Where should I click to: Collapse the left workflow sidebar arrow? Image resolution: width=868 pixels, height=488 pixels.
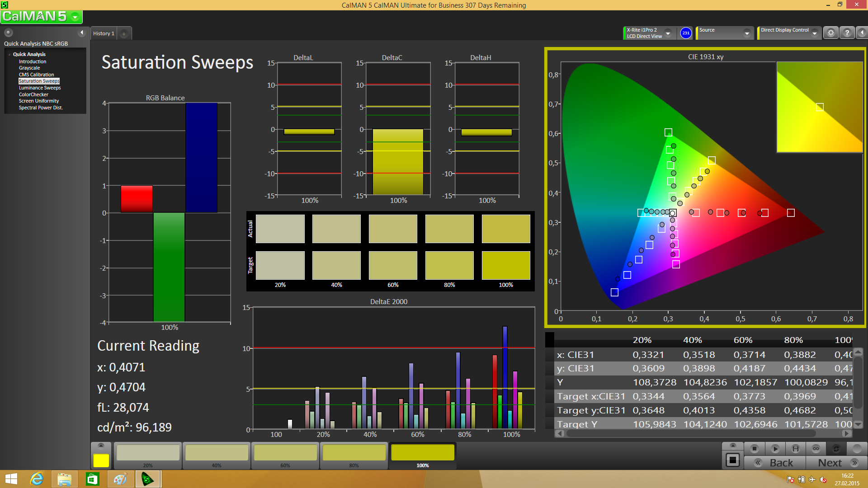tap(82, 33)
